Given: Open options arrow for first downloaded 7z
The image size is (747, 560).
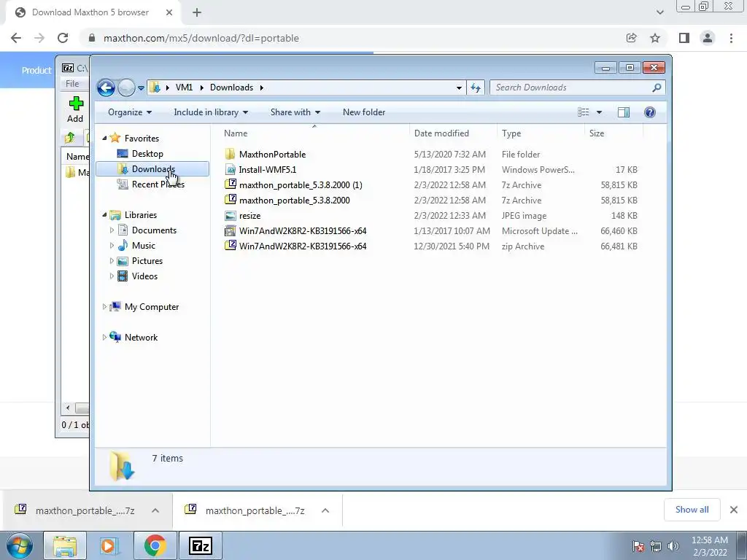Looking at the screenshot, I should click(155, 510).
